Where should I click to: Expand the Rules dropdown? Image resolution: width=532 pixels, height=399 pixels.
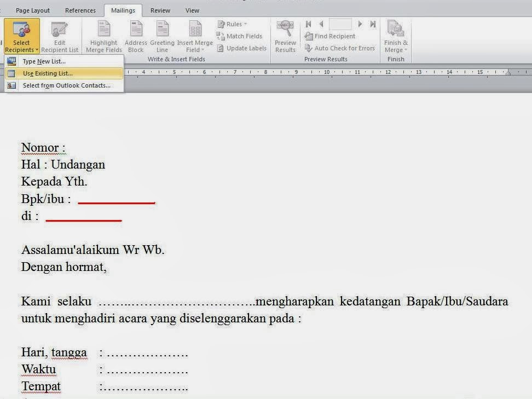(x=232, y=24)
